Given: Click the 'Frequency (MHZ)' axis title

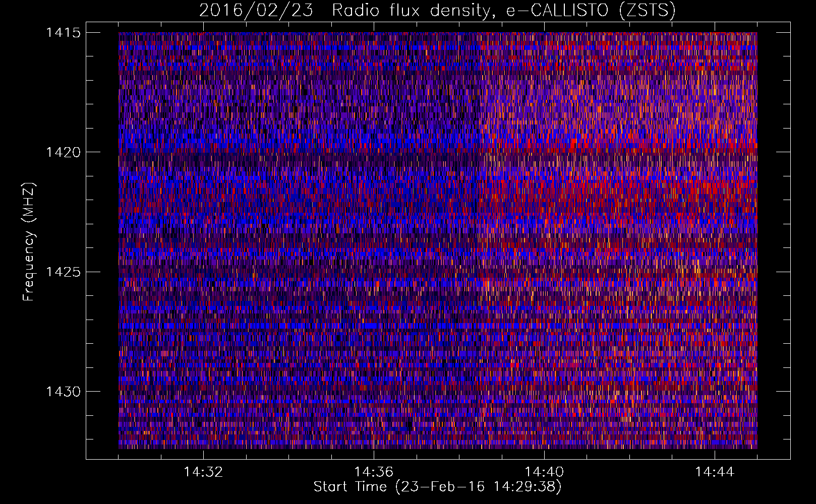Looking at the screenshot, I should 29,241.
